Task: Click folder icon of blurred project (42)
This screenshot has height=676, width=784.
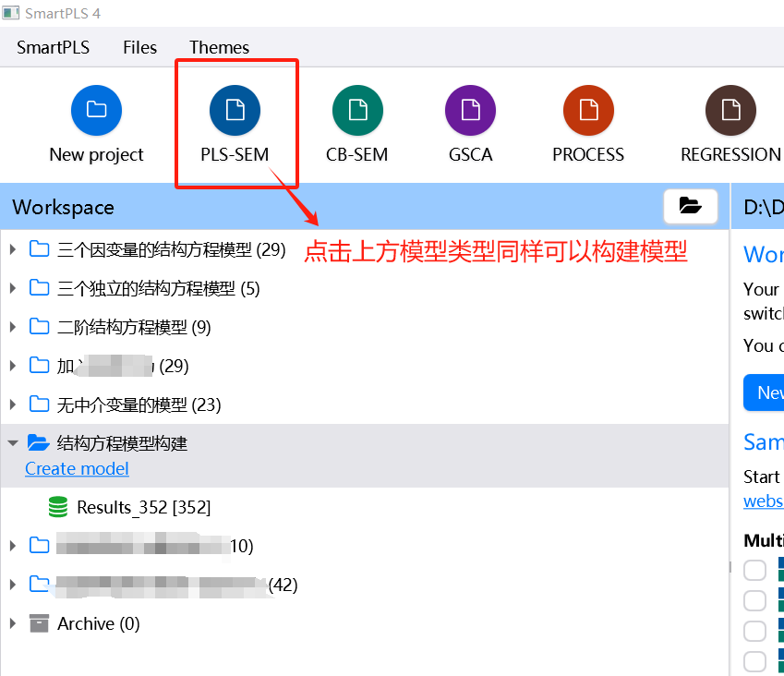Action: (39, 584)
